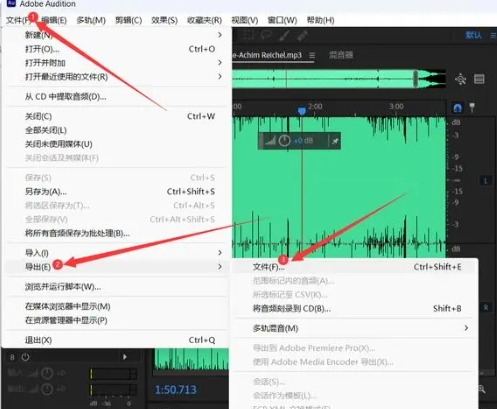Screen dimensions: 497x409
Task: Click the pin icon on the volume HUD
Action: click(335, 141)
